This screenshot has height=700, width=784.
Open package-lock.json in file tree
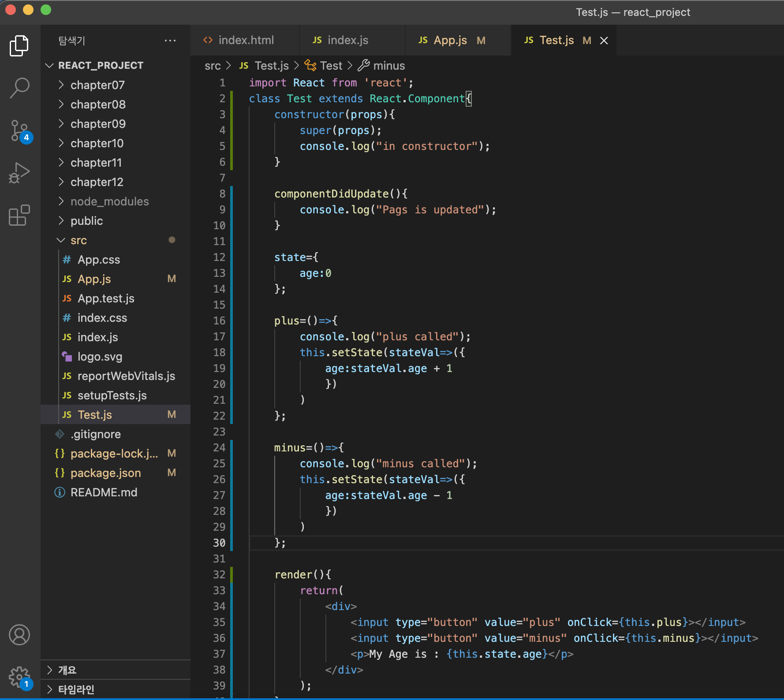coord(116,454)
